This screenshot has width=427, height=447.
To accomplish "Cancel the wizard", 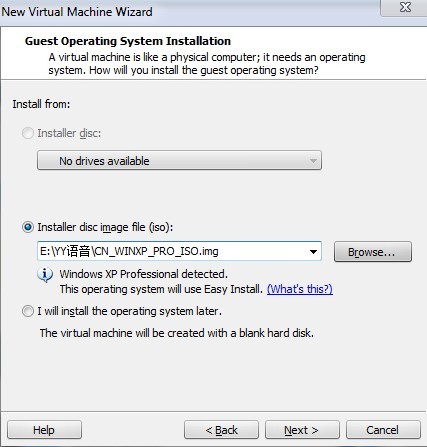I will click(383, 430).
